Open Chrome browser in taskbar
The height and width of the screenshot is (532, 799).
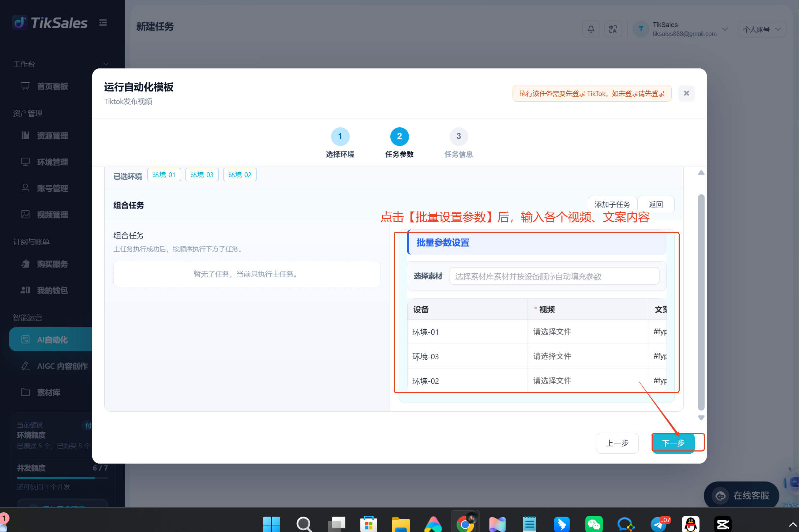point(465,523)
